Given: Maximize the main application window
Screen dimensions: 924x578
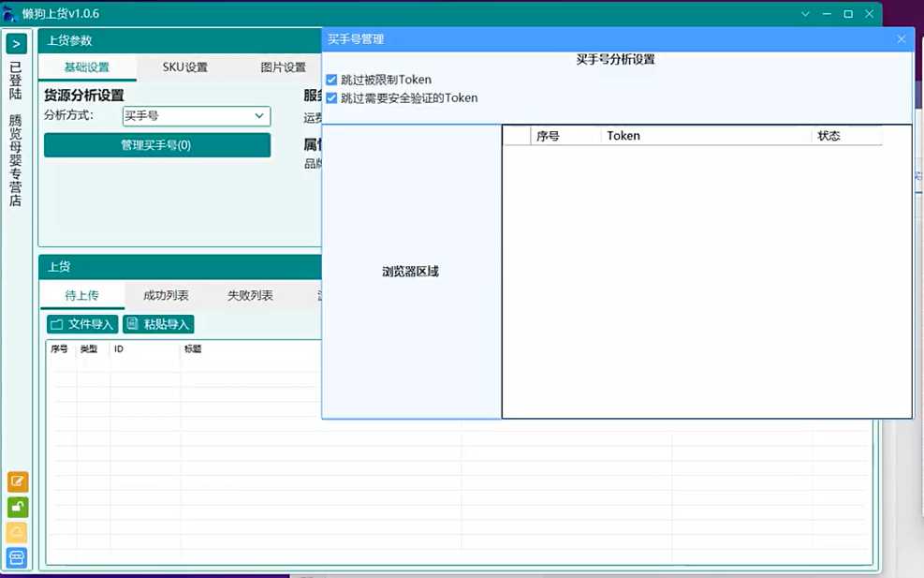Looking at the screenshot, I should coord(848,13).
